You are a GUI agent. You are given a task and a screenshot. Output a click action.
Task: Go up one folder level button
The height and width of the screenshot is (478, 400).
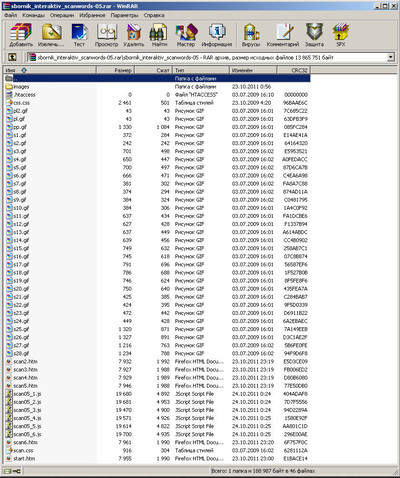tap(12, 57)
